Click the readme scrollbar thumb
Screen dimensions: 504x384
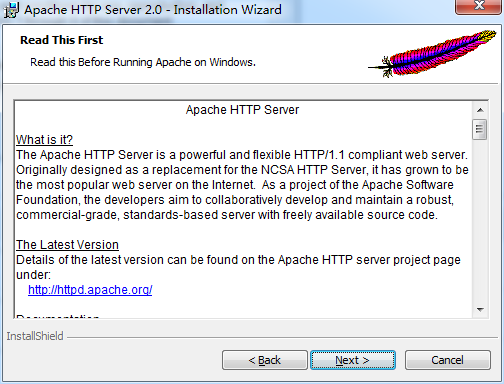pyautogui.click(x=480, y=129)
